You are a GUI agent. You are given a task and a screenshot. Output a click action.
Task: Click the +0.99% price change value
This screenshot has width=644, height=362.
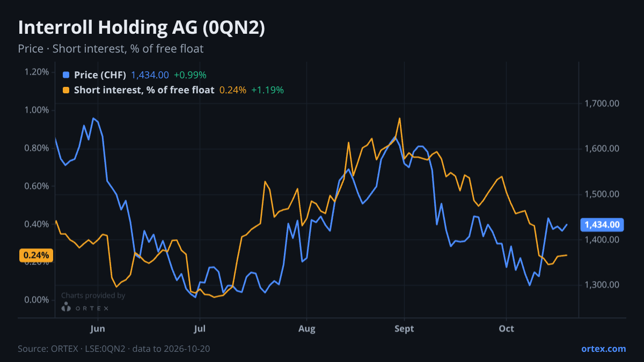190,75
